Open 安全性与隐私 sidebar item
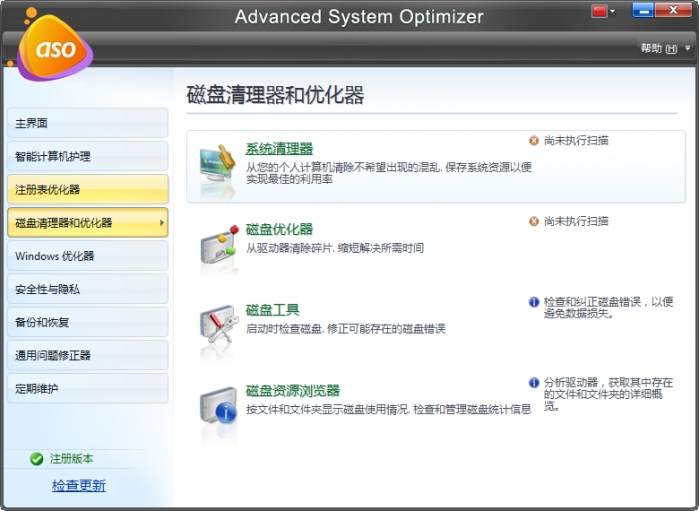699x511 pixels. pos(88,289)
